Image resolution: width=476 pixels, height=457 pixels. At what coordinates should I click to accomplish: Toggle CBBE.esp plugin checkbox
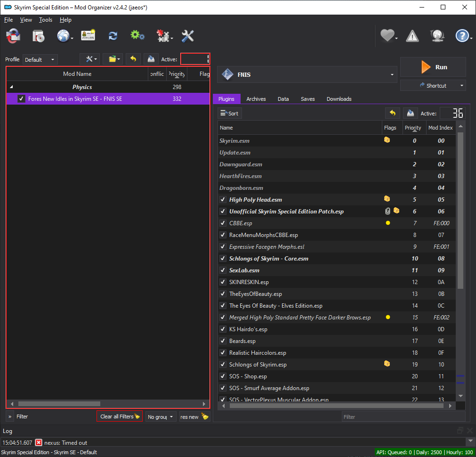[x=223, y=223]
